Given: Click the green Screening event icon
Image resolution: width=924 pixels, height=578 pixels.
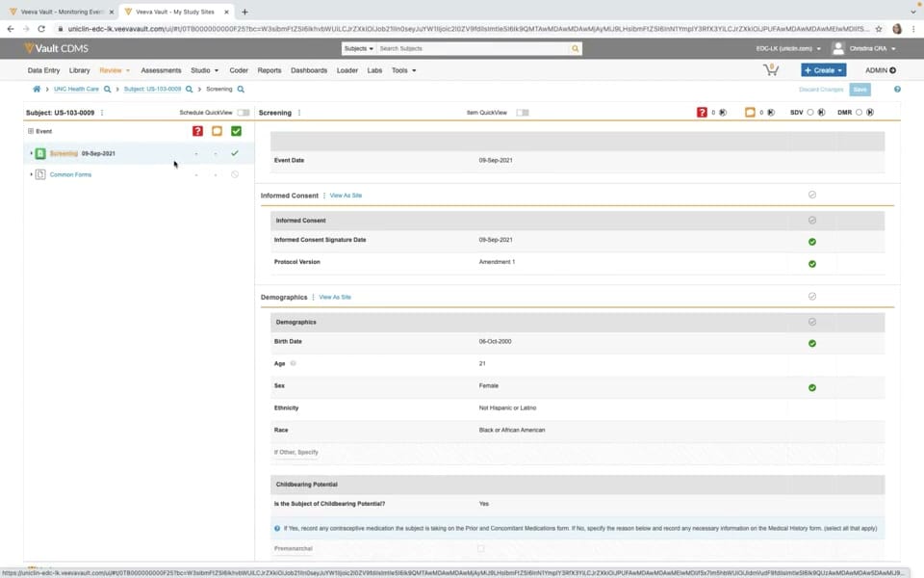Looking at the screenshot, I should tap(40, 153).
